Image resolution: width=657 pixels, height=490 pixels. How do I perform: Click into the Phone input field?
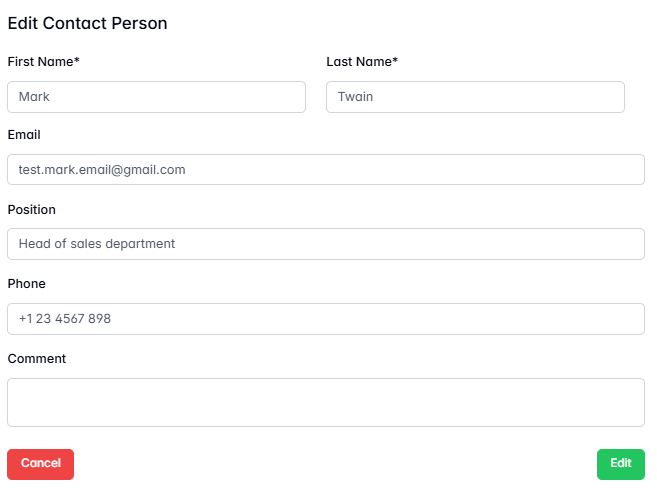pyautogui.click(x=325, y=319)
